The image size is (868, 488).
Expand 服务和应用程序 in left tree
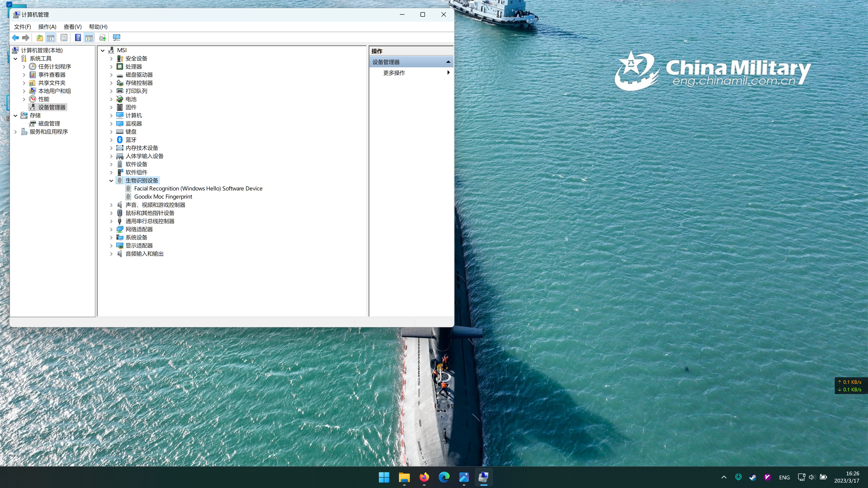click(16, 132)
